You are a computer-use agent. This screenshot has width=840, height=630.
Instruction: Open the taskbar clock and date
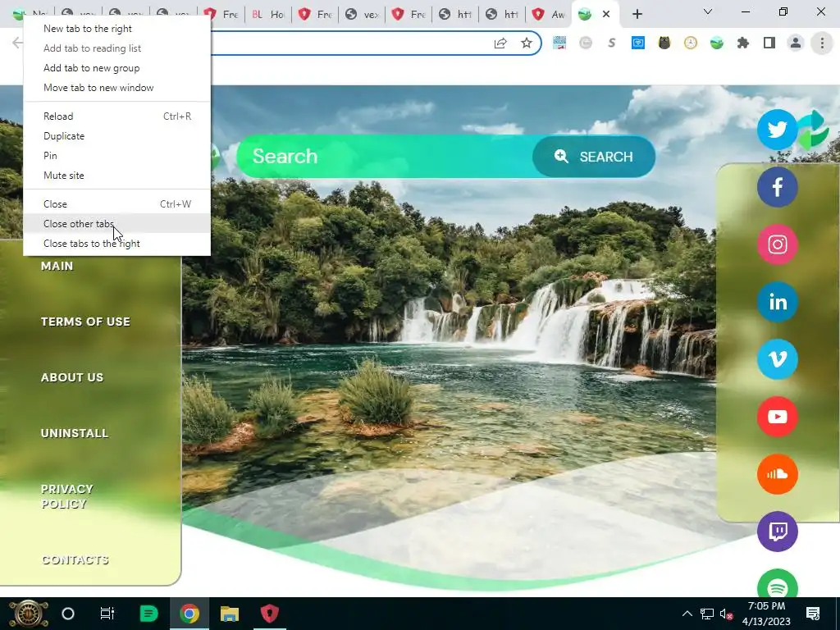pyautogui.click(x=766, y=614)
